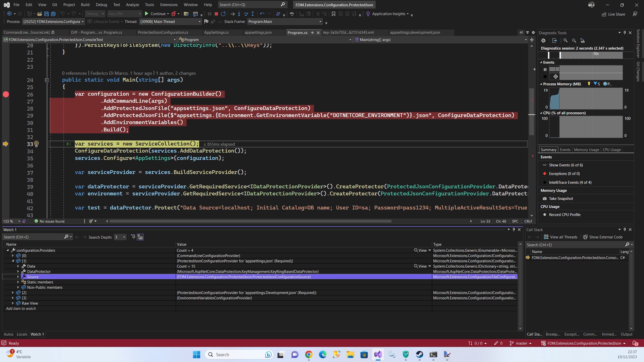
Task: Open the Thread dropdown showing Main Thread
Action: coord(199,22)
